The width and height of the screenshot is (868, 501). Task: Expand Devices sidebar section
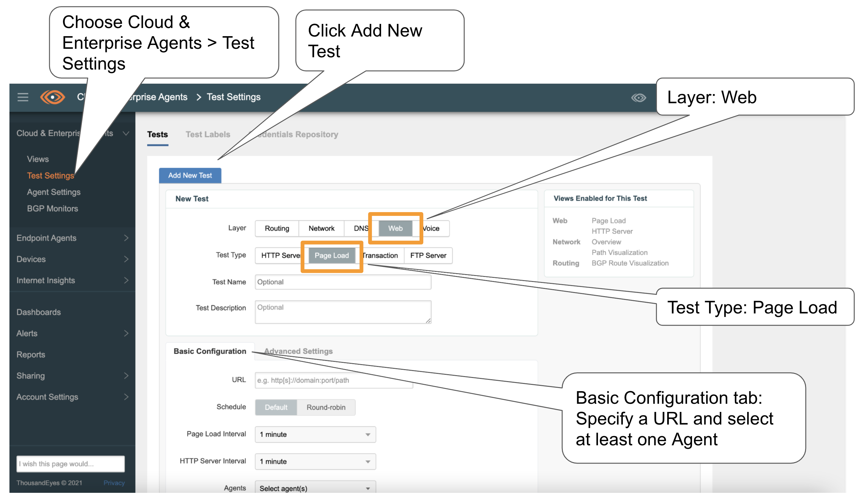pyautogui.click(x=126, y=259)
